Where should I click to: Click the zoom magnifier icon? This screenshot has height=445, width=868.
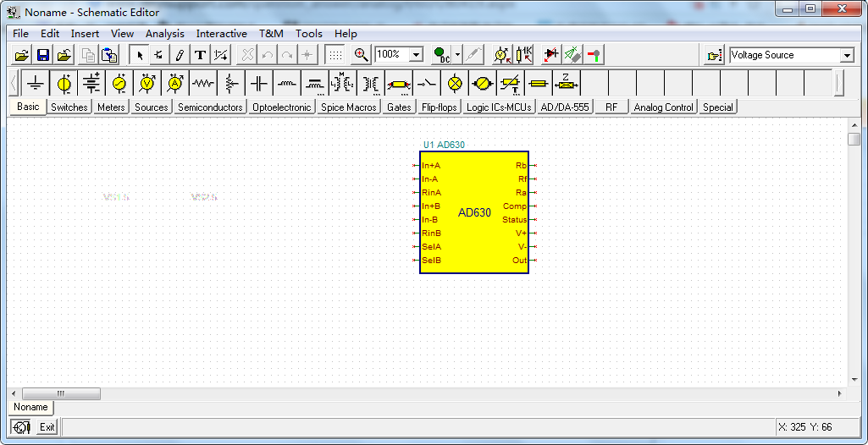pyautogui.click(x=362, y=55)
